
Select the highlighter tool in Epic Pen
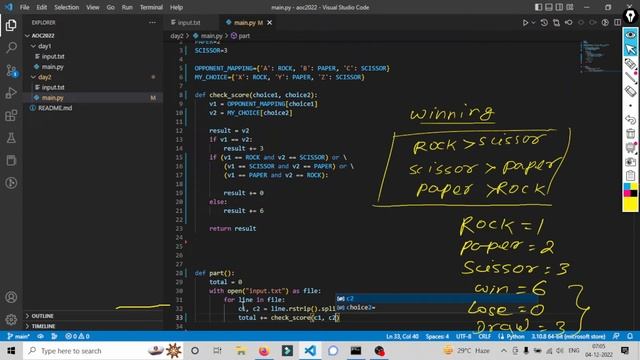pyautogui.click(x=631, y=64)
